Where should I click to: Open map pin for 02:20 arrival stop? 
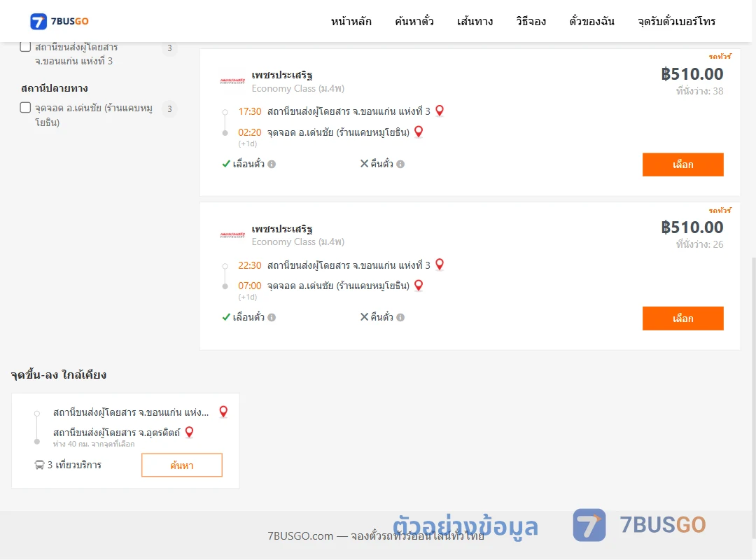pyautogui.click(x=419, y=132)
